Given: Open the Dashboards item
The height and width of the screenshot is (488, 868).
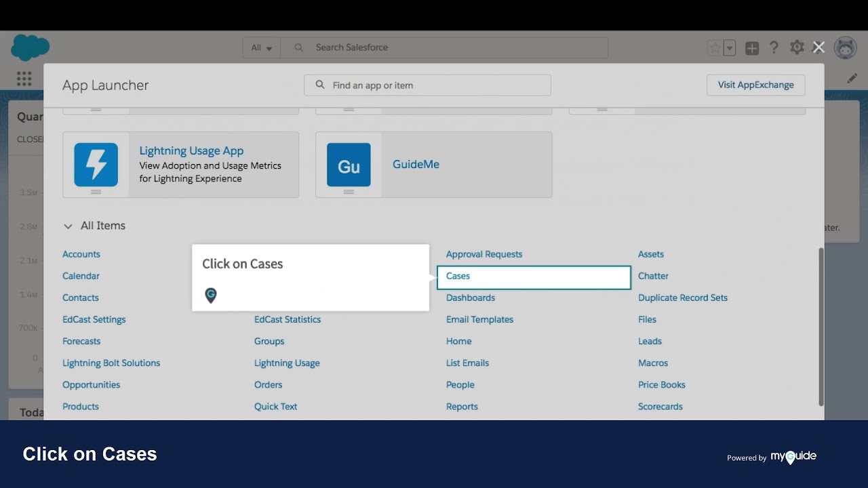Looking at the screenshot, I should click(471, 298).
